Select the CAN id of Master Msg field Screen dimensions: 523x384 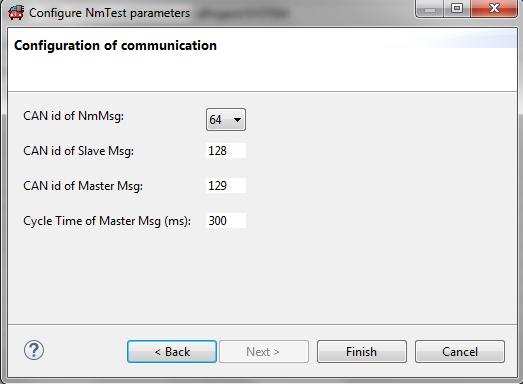point(226,185)
